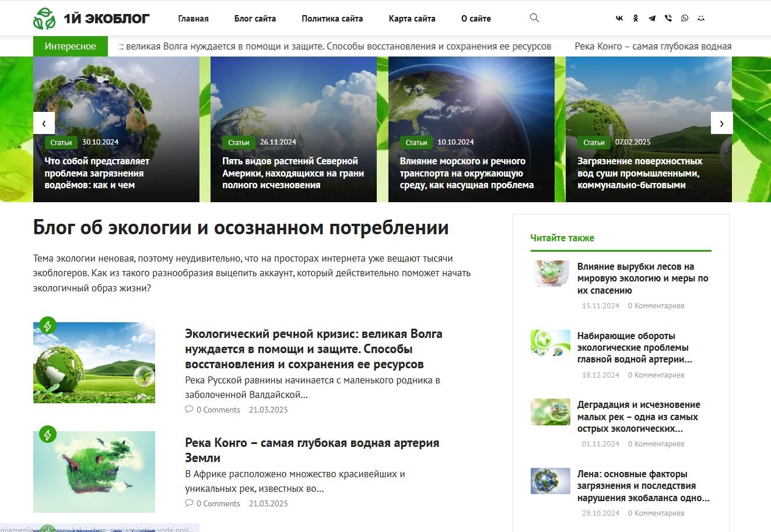Click 0 Comments under the Конго article
The image size is (771, 532).
[x=218, y=503]
